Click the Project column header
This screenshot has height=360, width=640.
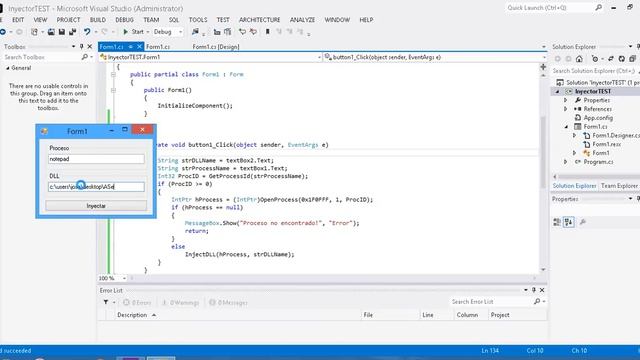[500, 315]
